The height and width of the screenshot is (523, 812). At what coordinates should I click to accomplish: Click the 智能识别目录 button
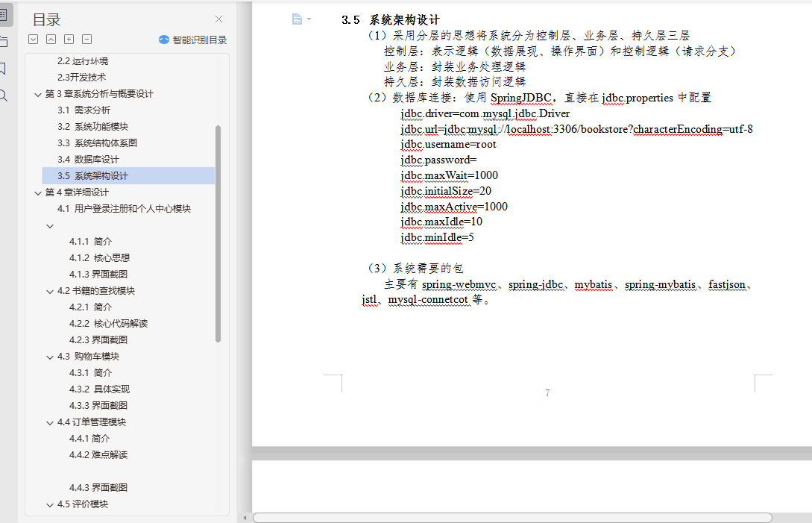(x=192, y=40)
